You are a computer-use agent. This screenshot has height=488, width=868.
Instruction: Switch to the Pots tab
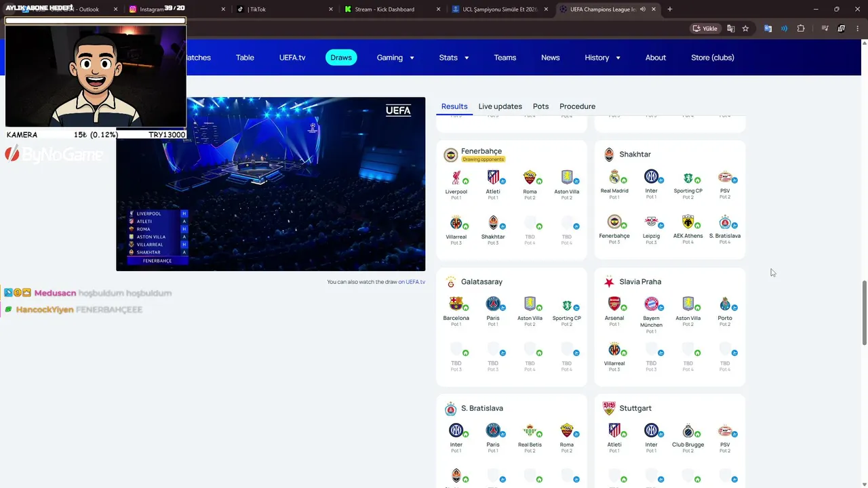click(540, 106)
